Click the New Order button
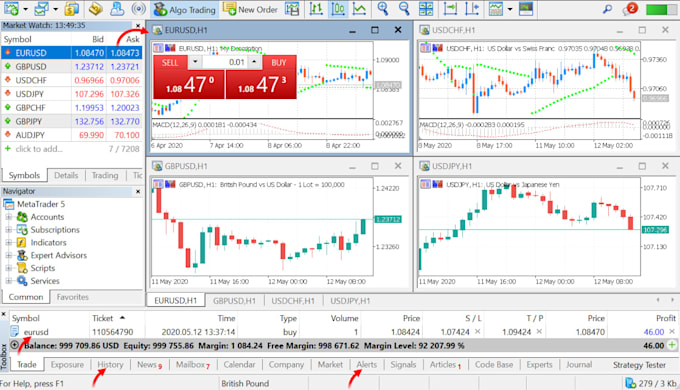The image size is (680, 390). coord(250,9)
